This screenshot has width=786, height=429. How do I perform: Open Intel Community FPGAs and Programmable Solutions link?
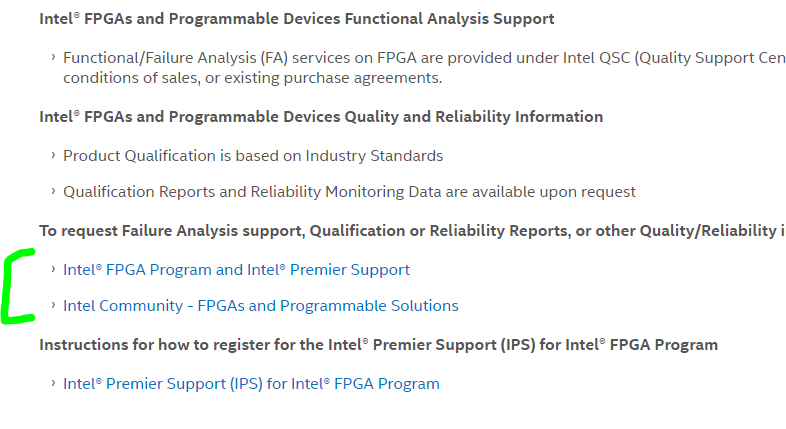click(260, 306)
